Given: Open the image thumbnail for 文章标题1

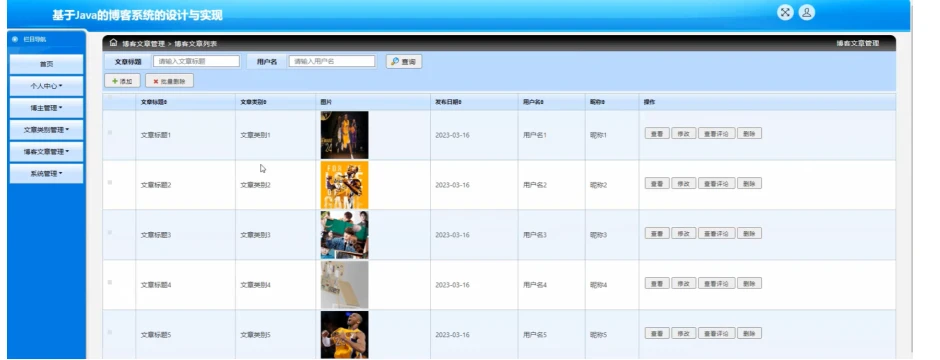Looking at the screenshot, I should [344, 135].
